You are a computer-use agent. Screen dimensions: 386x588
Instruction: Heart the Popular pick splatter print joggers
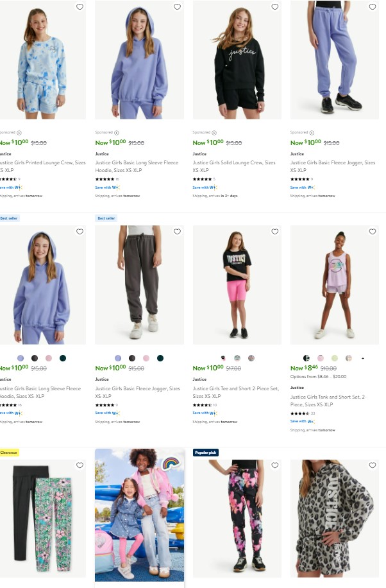274,465
